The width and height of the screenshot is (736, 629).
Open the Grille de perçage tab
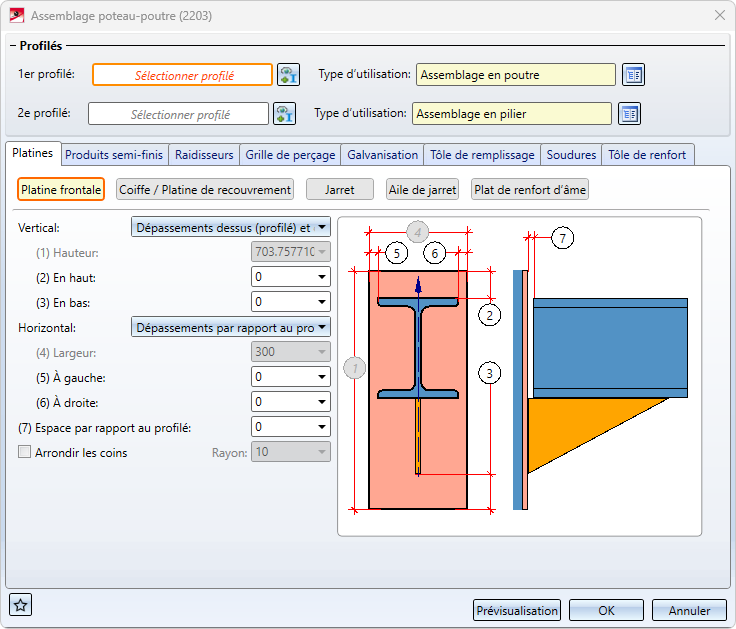[x=291, y=155]
